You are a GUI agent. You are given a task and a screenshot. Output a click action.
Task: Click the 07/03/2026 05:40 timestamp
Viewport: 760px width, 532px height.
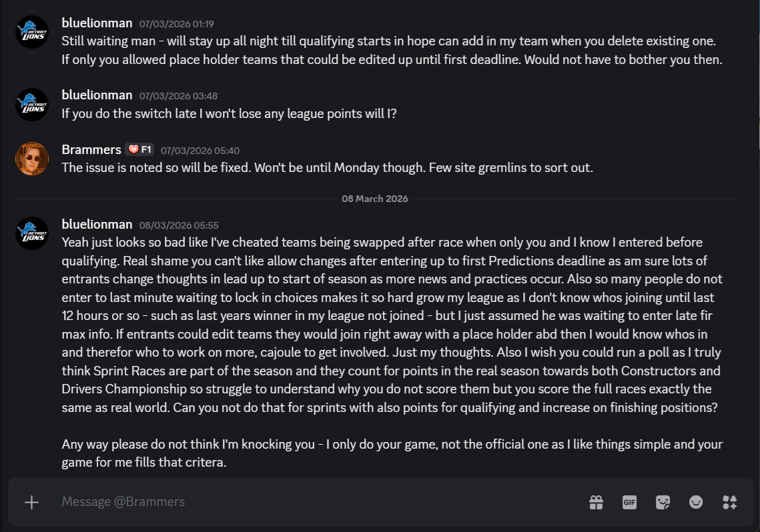click(x=200, y=151)
